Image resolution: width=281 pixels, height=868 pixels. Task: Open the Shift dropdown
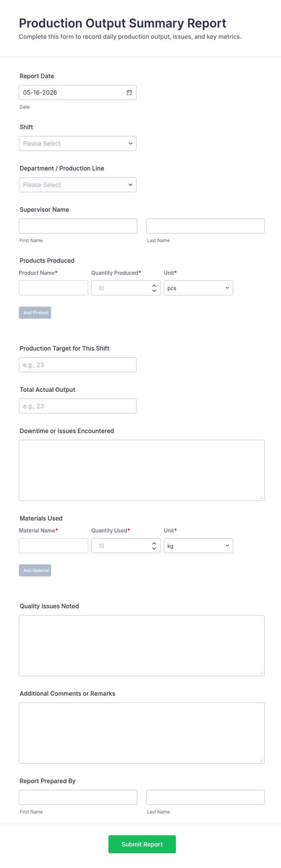pyautogui.click(x=77, y=143)
